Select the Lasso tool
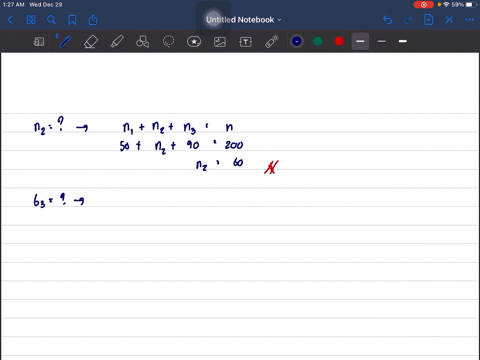 (x=168, y=42)
